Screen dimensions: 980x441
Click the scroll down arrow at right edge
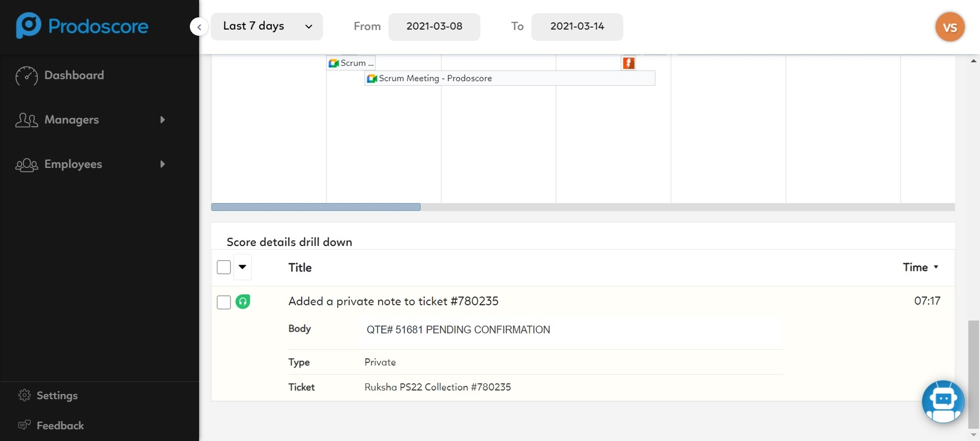click(973, 435)
